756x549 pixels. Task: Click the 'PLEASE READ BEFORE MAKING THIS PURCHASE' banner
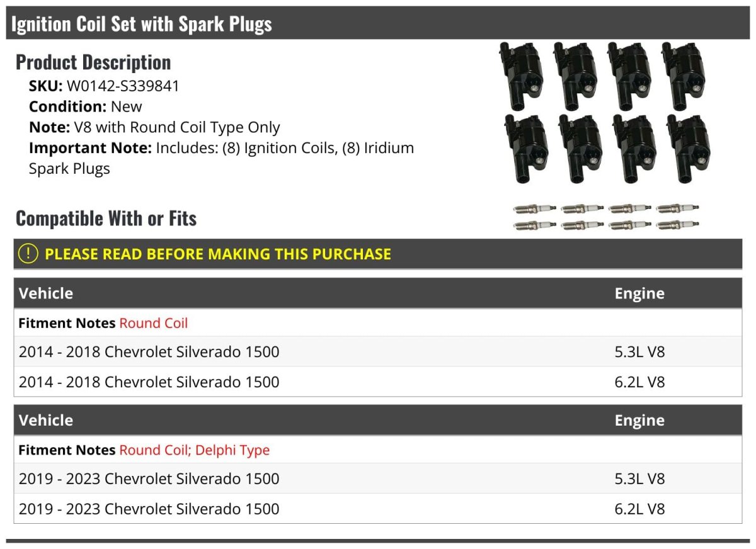218,254
